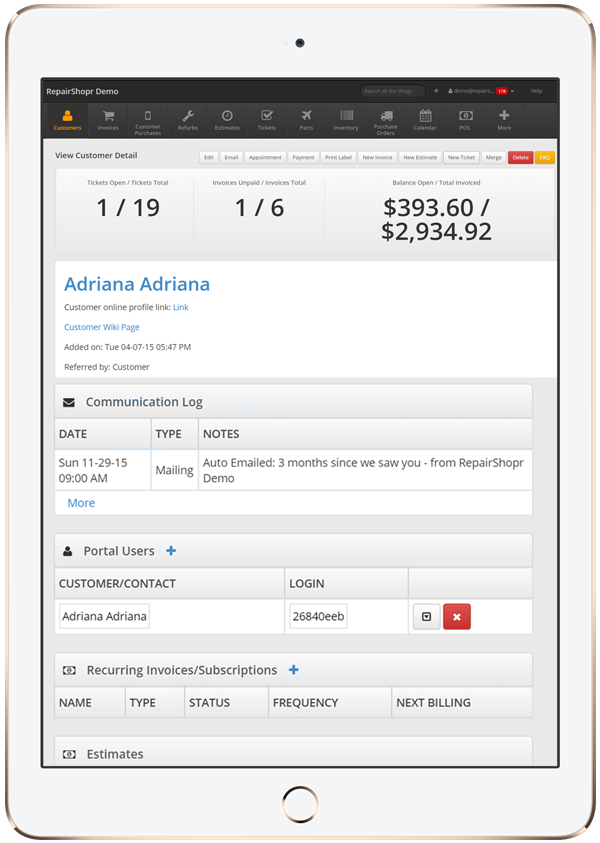Open Purchase Orders truck section
The width and height of the screenshot is (600, 843).
click(x=385, y=122)
